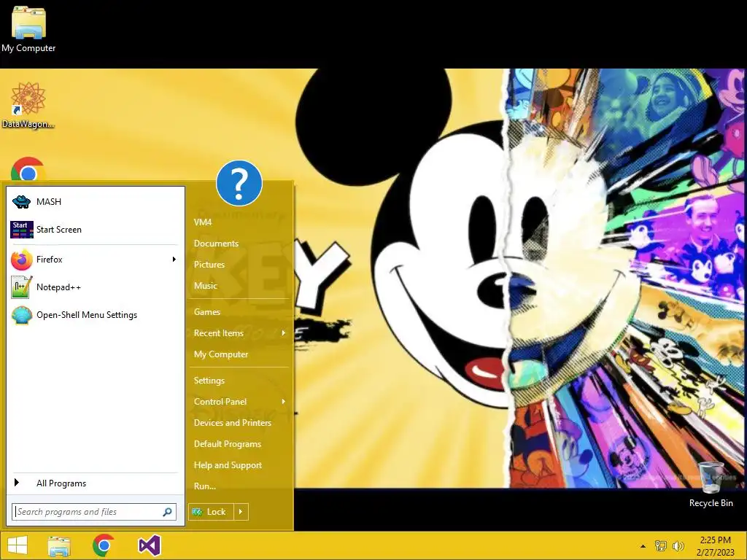747x560 pixels.
Task: Launch Start Screen from the menu
Action: click(94, 230)
